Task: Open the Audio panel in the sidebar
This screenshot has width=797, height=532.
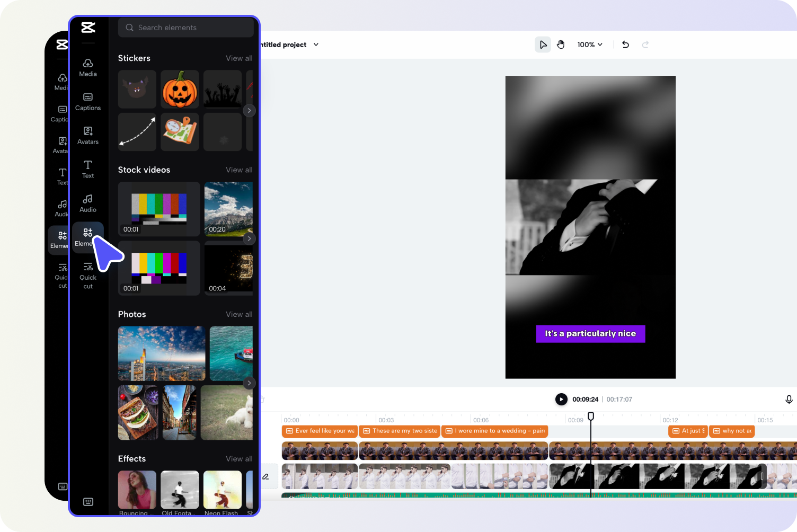Action: click(x=88, y=203)
